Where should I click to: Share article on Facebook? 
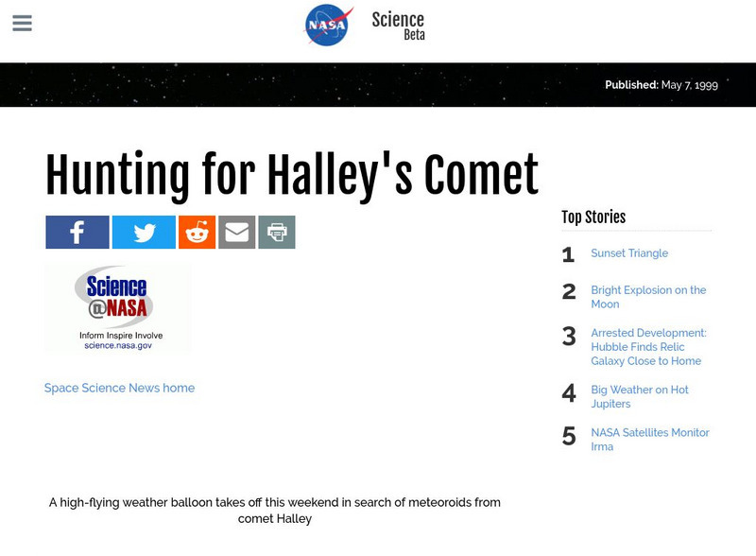point(77,232)
